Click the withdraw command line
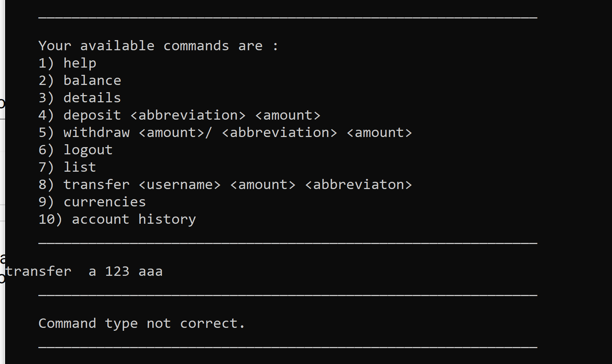612x364 pixels. (225, 133)
